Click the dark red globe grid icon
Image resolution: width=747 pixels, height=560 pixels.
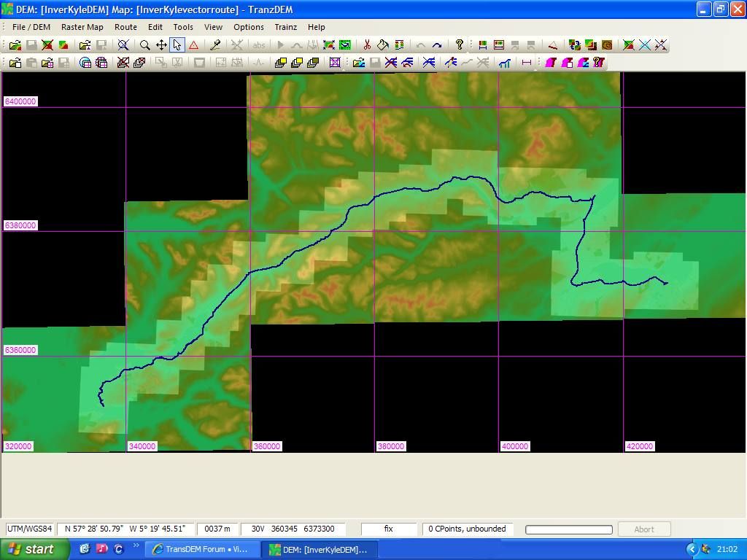(101, 63)
